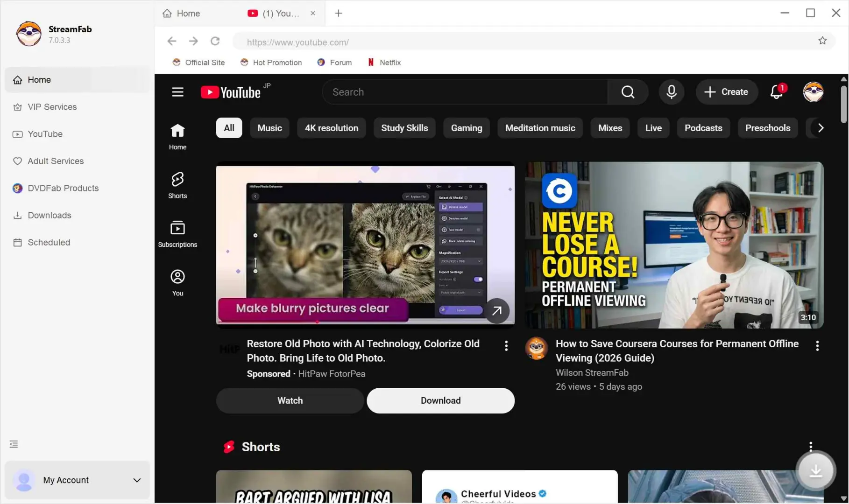Click the StreamFab logo icon

pyautogui.click(x=28, y=34)
